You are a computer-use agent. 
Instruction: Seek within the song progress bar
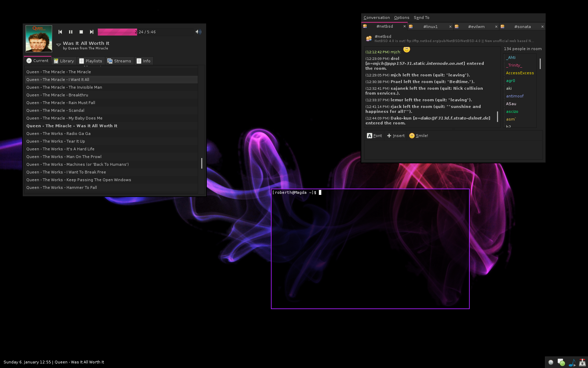[145, 32]
